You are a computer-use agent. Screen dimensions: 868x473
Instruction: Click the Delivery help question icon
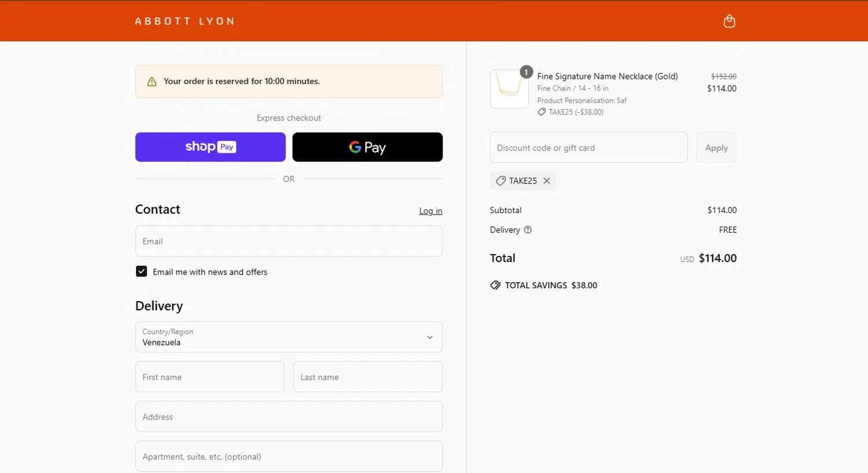coord(528,230)
